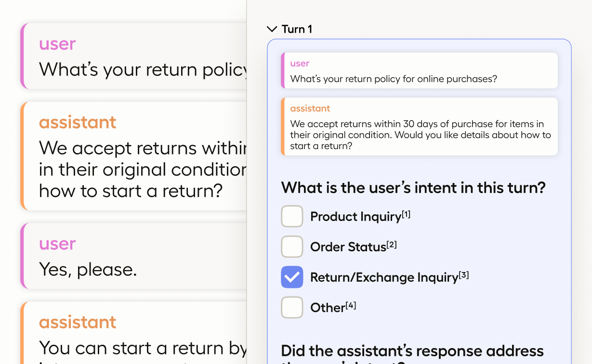This screenshot has width=592, height=364.
Task: Select the "Yes, please." user message
Action: [x=135, y=257]
